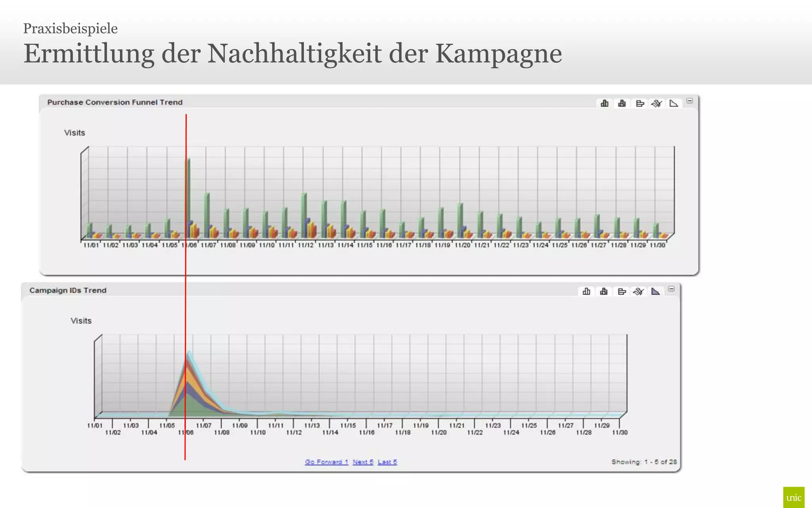The width and height of the screenshot is (812, 508).
Task: Click the 'Showing: 1 - 5 of 28' text
Action: (644, 462)
